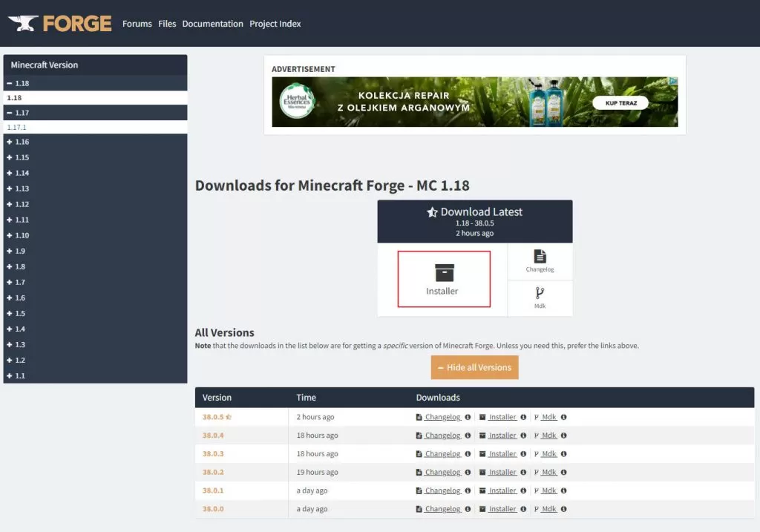Open Changelog for version 38.0.2
This screenshot has width=760, height=532.
click(442, 472)
